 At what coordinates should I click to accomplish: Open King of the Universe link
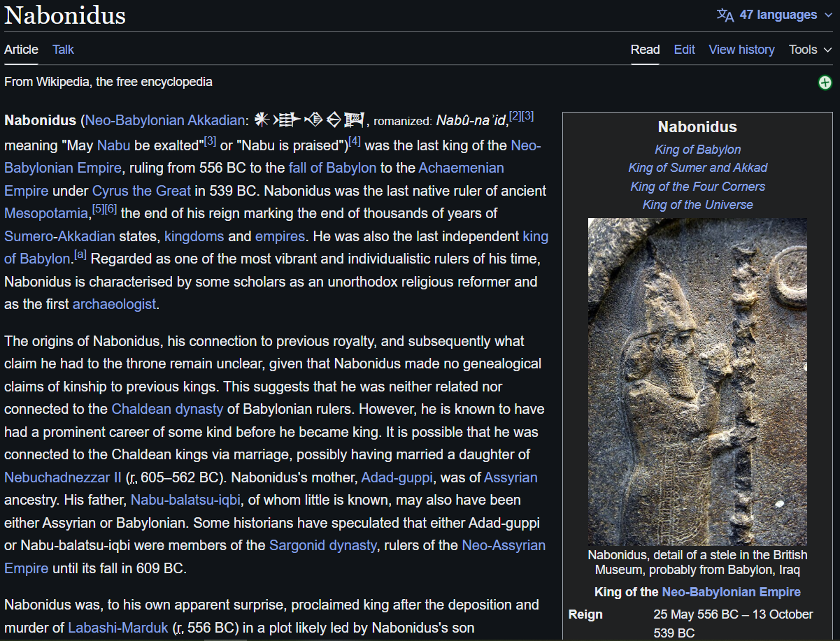coord(697,205)
